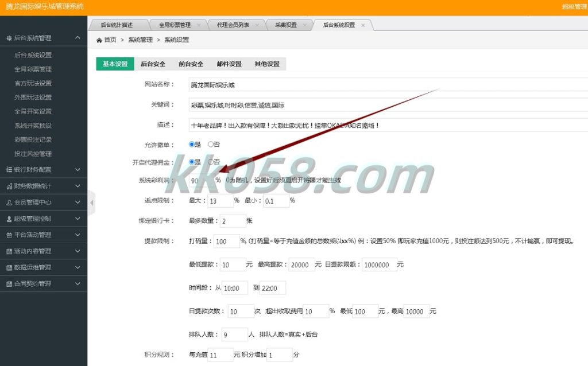Click the list icon beside 银行财务配置
This screenshot has height=366, width=588.
pyautogui.click(x=9, y=169)
